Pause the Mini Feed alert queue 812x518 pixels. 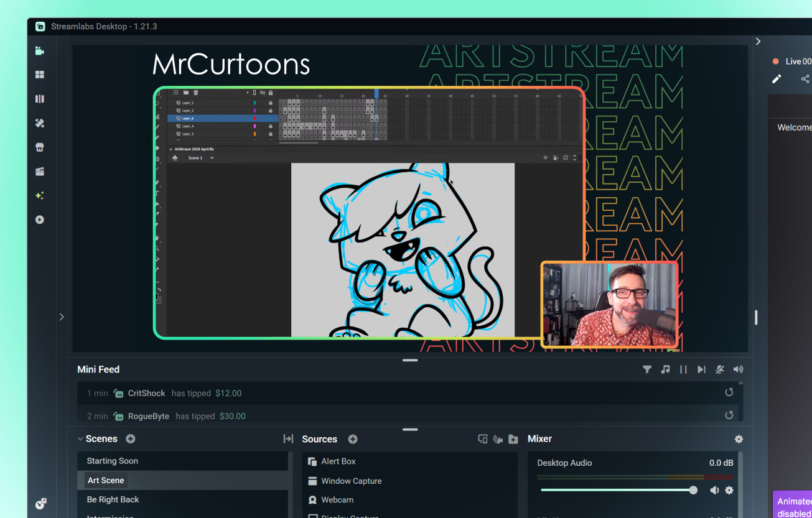(x=683, y=369)
